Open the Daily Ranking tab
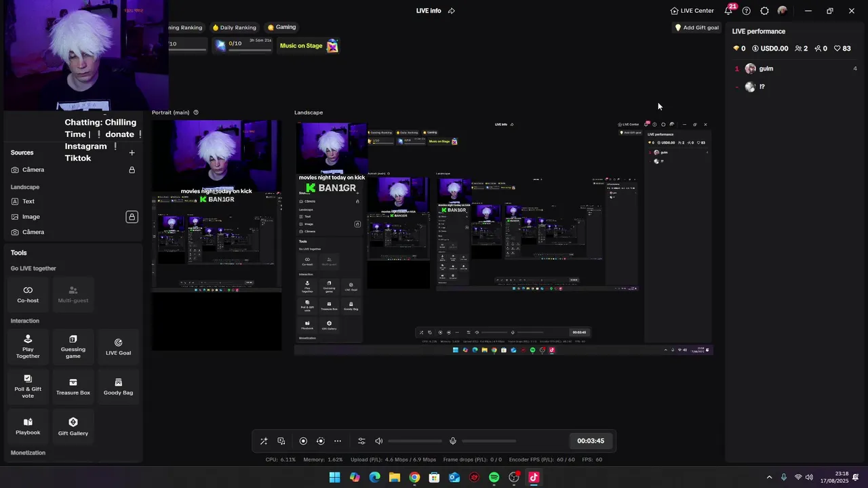868x488 pixels. [x=235, y=28]
